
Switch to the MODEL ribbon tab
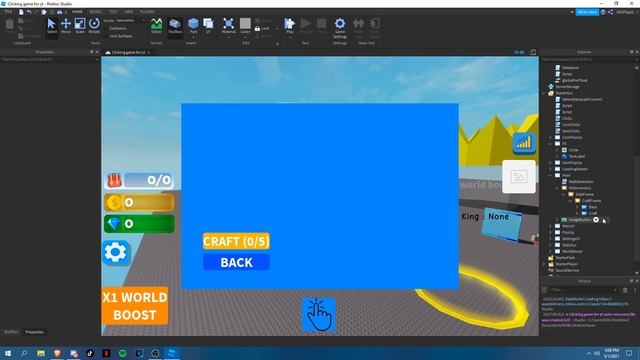[x=96, y=12]
